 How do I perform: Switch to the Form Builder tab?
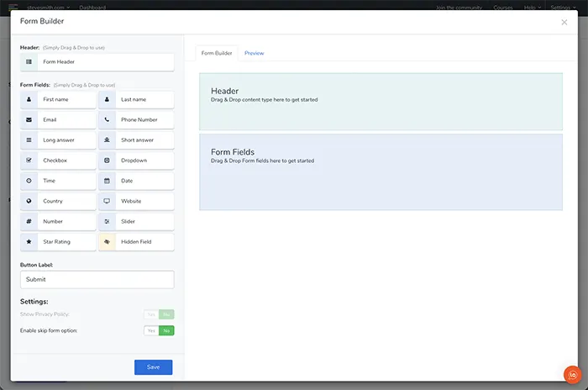[x=217, y=53]
